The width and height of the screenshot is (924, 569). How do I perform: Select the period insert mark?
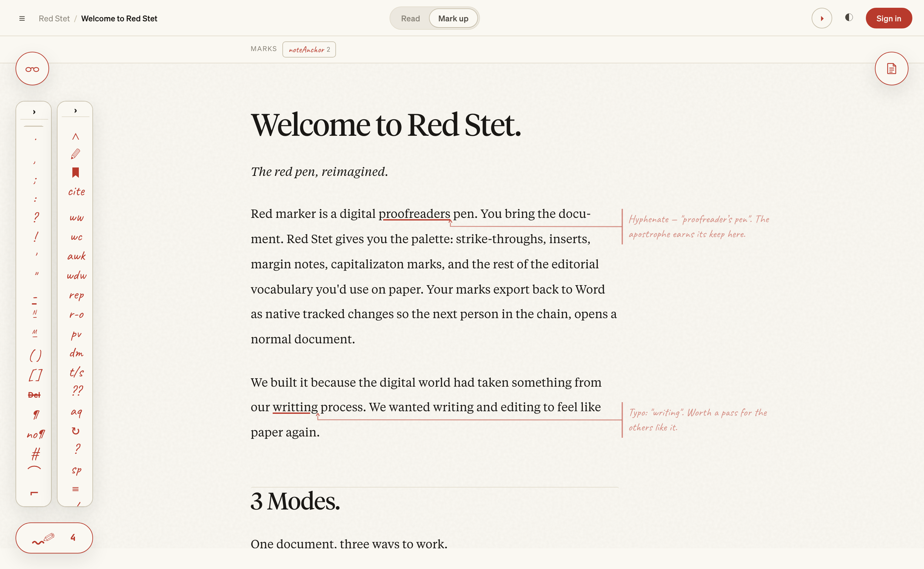pyautogui.click(x=35, y=140)
